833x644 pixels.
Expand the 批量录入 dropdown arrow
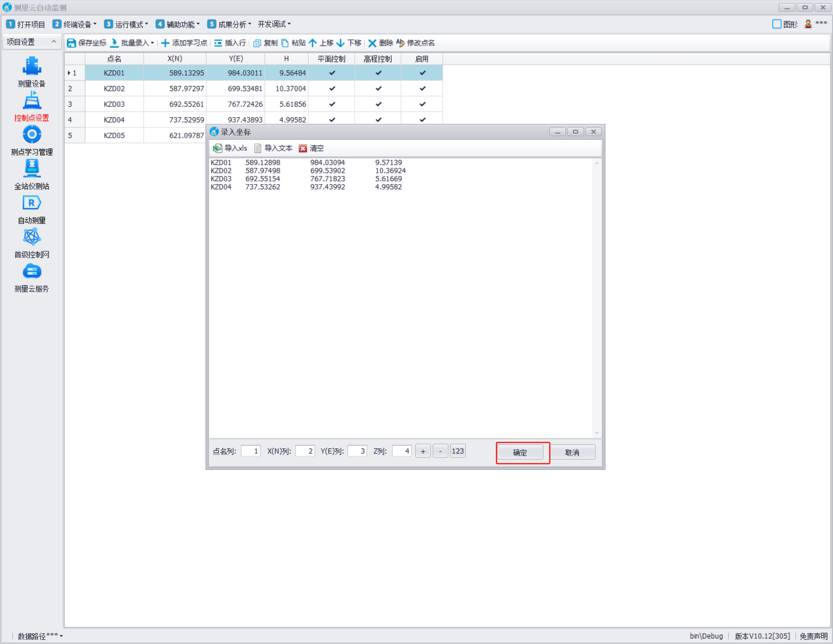[x=152, y=43]
